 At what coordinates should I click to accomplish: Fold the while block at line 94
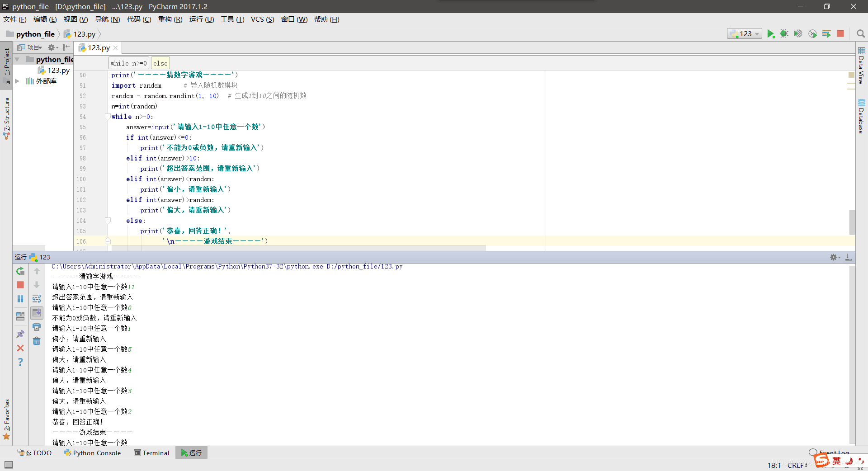click(x=108, y=117)
